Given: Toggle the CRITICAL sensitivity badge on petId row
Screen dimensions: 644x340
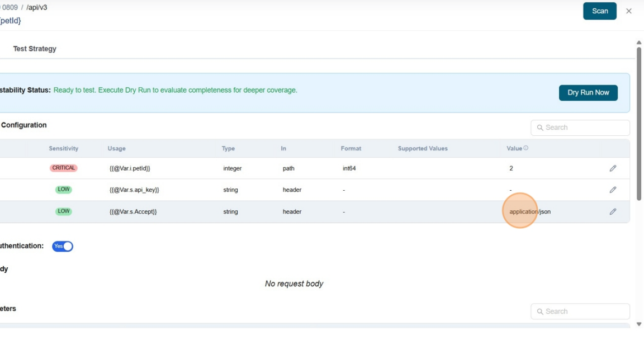Looking at the screenshot, I should (x=63, y=168).
